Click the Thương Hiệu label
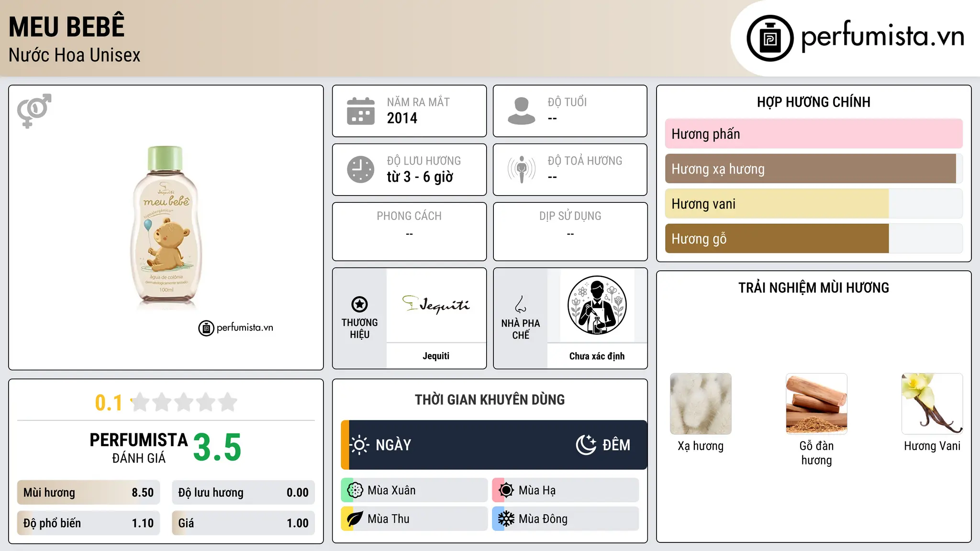Viewport: 980px width, 551px height. pos(359,329)
